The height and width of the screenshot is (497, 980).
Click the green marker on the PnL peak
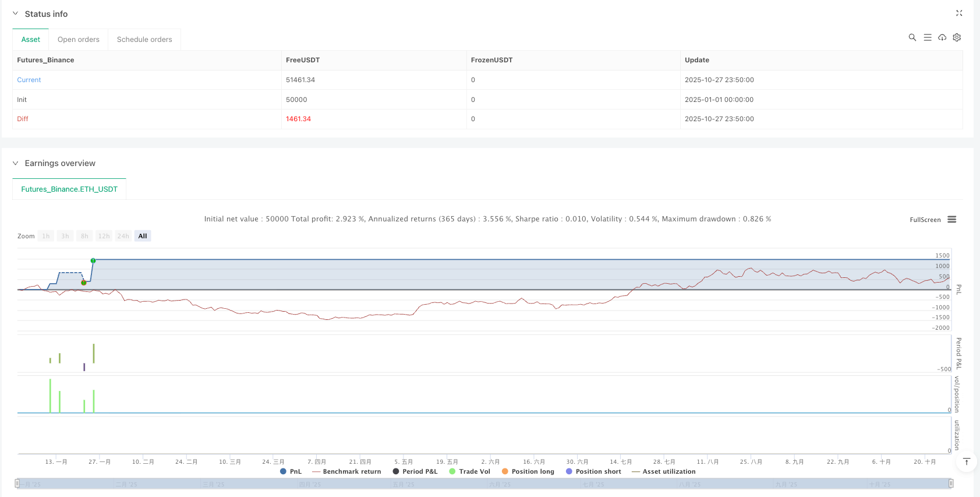click(x=93, y=260)
